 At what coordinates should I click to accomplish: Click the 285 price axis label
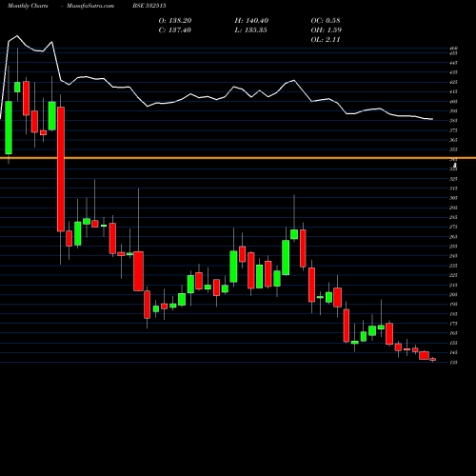pos(453,217)
